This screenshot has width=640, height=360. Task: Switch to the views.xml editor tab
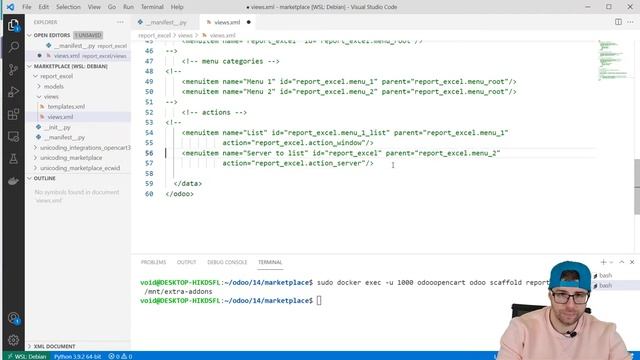[x=227, y=22]
